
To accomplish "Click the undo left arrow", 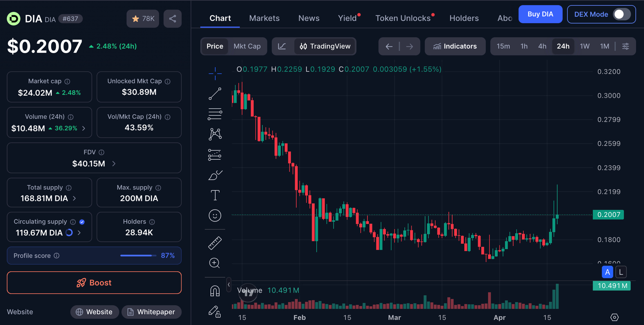I will [389, 46].
